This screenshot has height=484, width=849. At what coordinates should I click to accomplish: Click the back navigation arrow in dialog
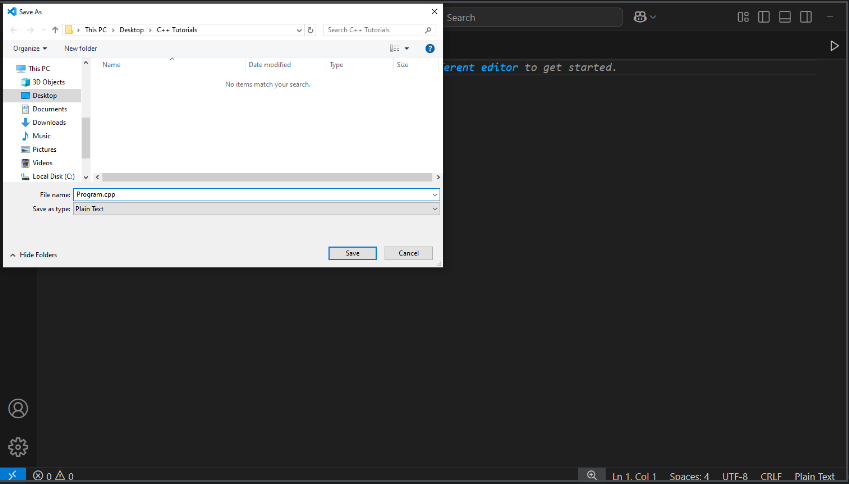click(x=15, y=30)
